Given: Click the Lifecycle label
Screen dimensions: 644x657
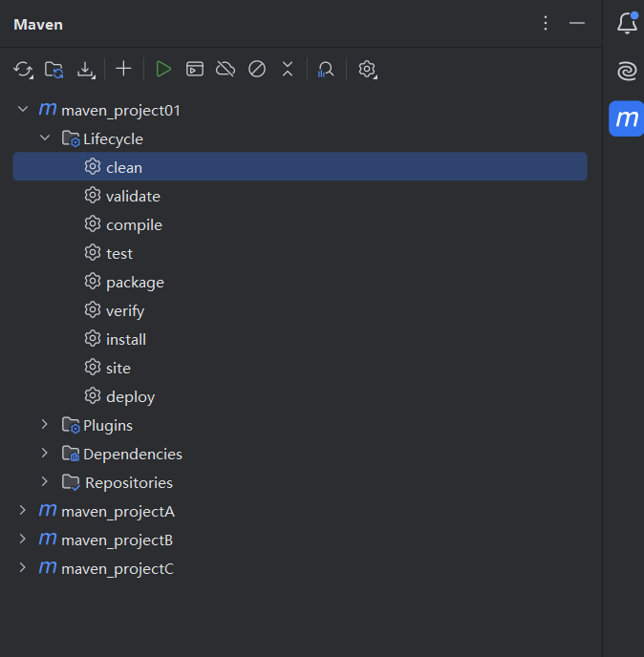Looking at the screenshot, I should 113,139.
